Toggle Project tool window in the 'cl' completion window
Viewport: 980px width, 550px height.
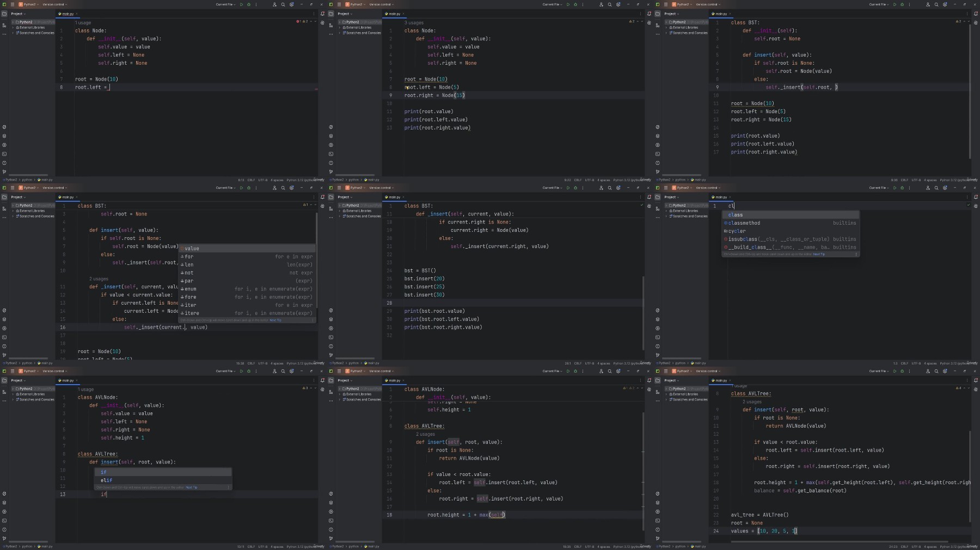[658, 197]
